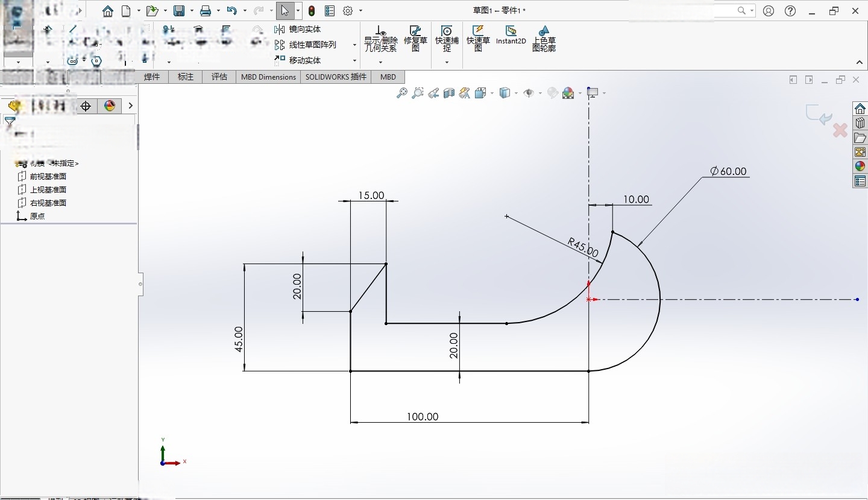
Task: Click the 上色草图轮廓 button
Action: point(544,39)
